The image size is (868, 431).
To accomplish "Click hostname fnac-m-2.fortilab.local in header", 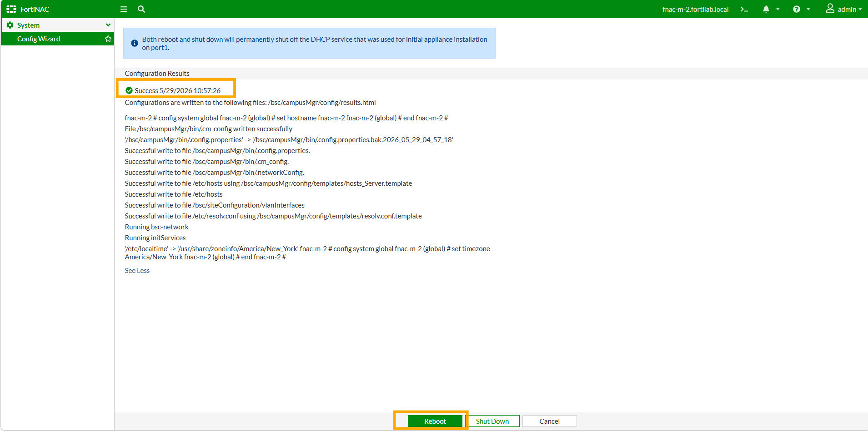I will tap(695, 9).
